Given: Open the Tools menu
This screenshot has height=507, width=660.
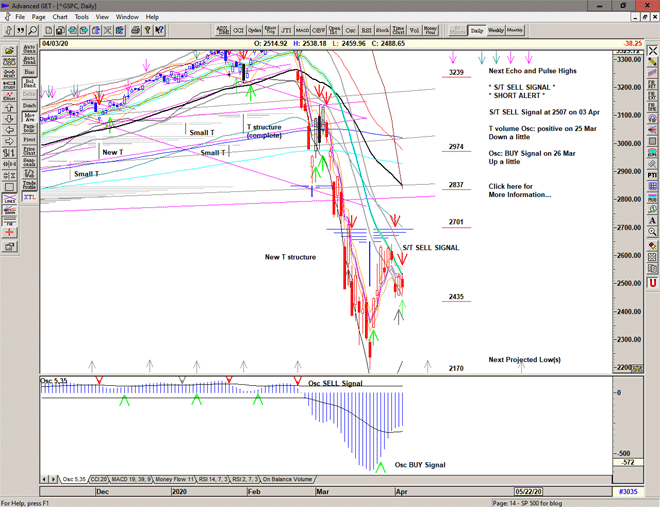Looking at the screenshot, I should (x=82, y=17).
